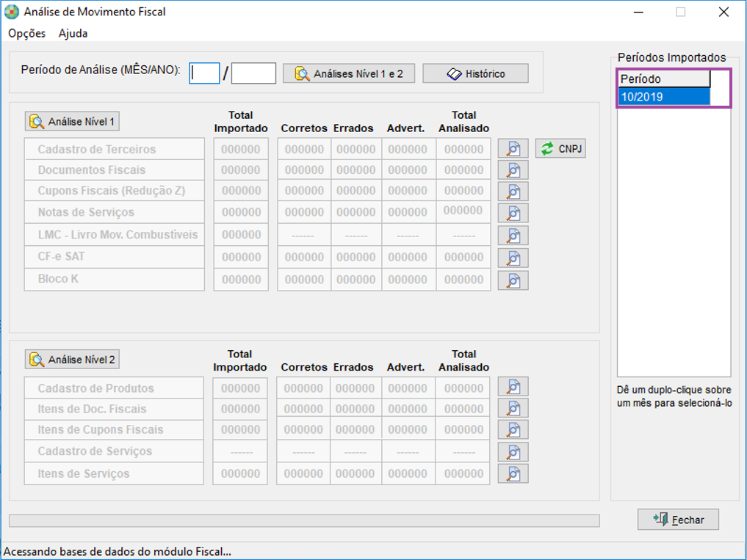Click the Cupons Fiscais (Redução Z) label
Viewport: 747px width, 560px height.
click(x=115, y=191)
